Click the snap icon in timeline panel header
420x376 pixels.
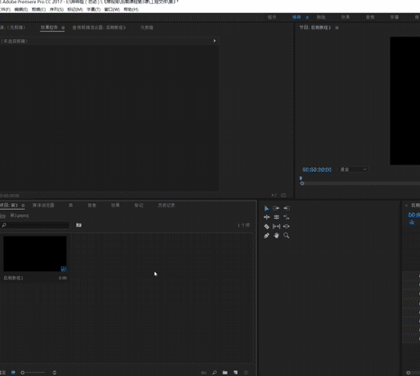(412, 222)
